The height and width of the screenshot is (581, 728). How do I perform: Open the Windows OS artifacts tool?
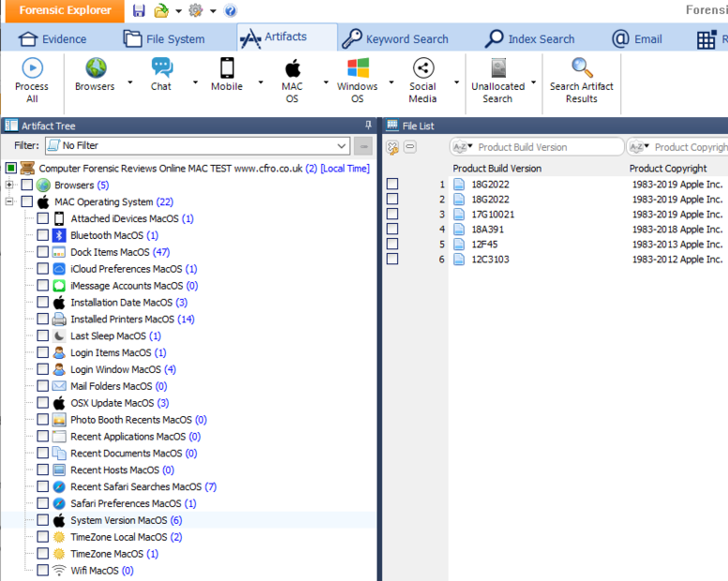click(357, 68)
